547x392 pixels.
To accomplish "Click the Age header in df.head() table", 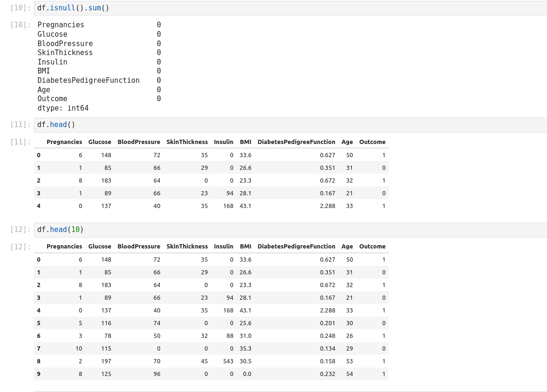I will (347, 142).
